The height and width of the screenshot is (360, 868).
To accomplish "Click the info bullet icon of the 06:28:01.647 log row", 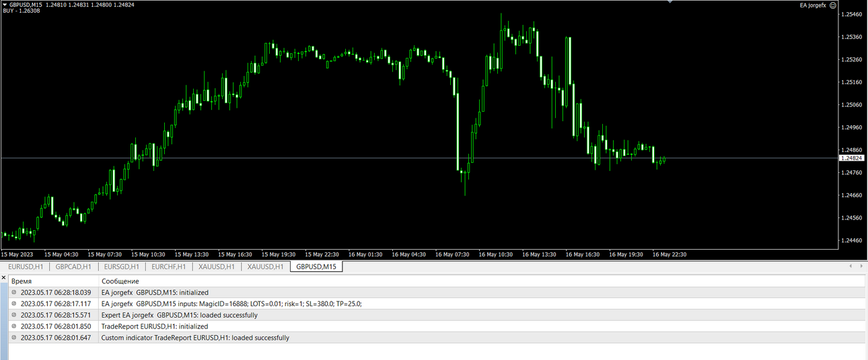I will [14, 338].
